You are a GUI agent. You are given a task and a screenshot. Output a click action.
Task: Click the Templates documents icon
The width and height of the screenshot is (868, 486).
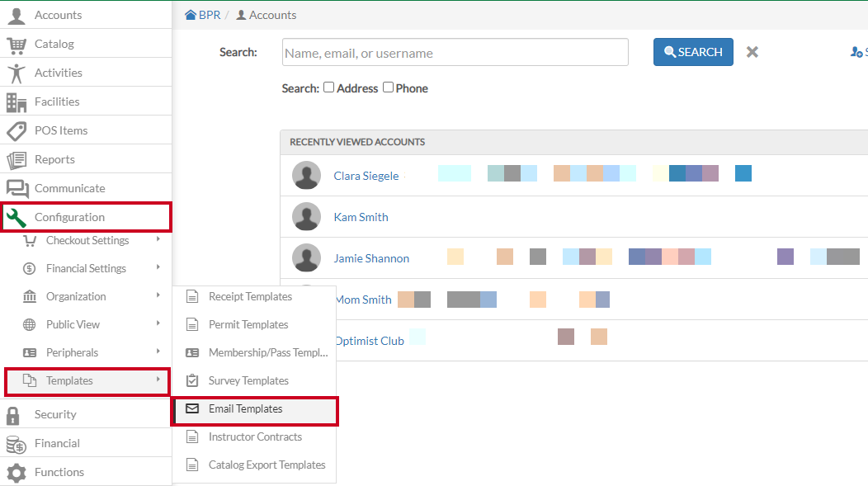[x=30, y=381]
